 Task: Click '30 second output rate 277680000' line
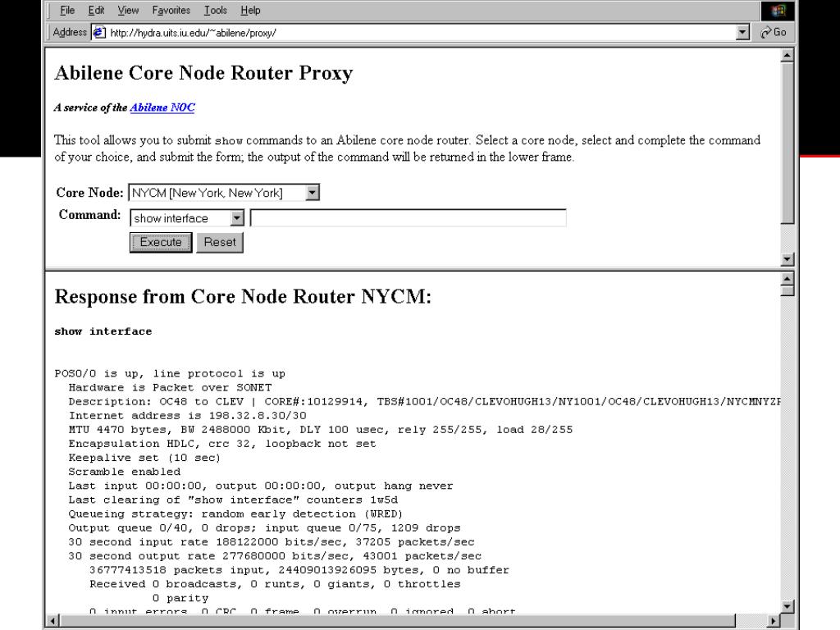(x=275, y=556)
